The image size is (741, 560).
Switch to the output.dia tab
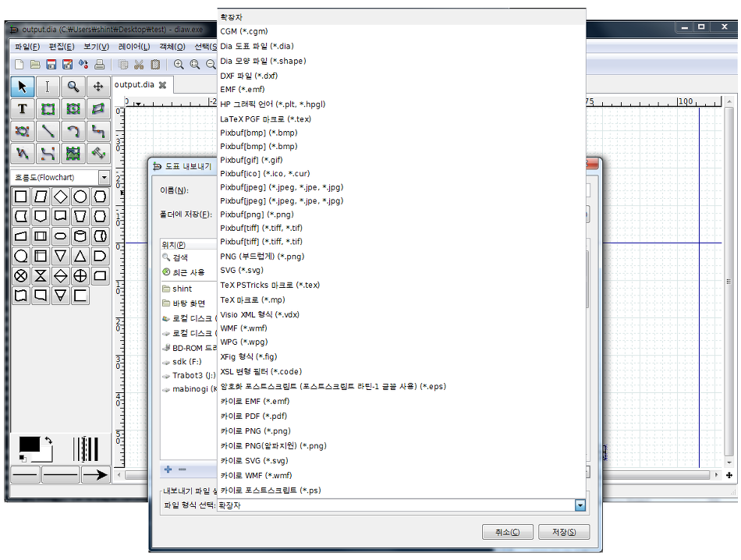134,84
